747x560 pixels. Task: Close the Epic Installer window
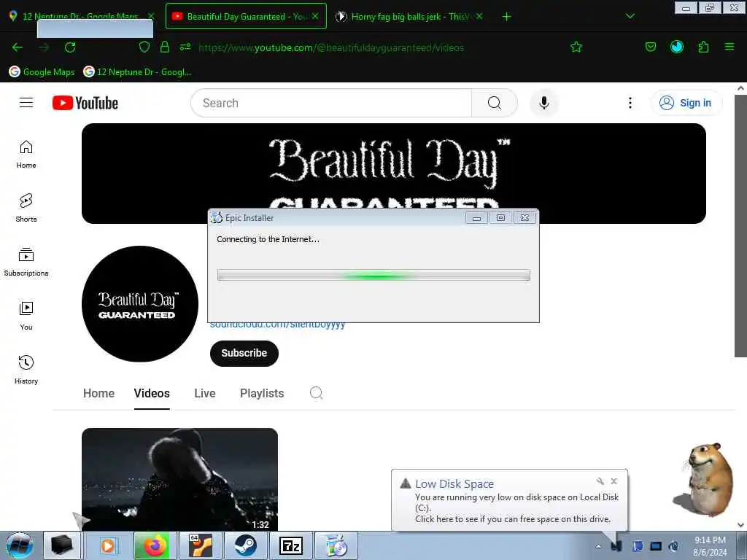[525, 217]
